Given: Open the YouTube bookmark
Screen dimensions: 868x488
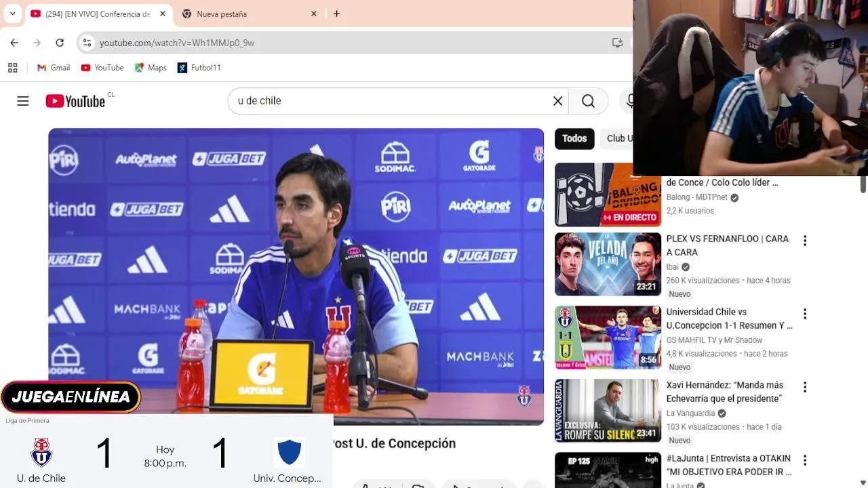Looking at the screenshot, I should point(102,68).
